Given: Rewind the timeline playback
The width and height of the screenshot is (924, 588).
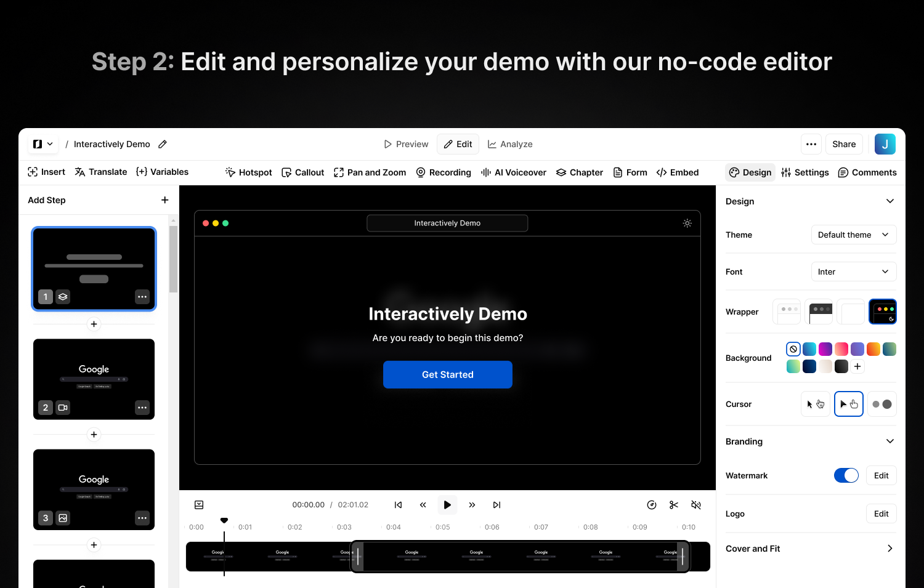Looking at the screenshot, I should click(423, 505).
